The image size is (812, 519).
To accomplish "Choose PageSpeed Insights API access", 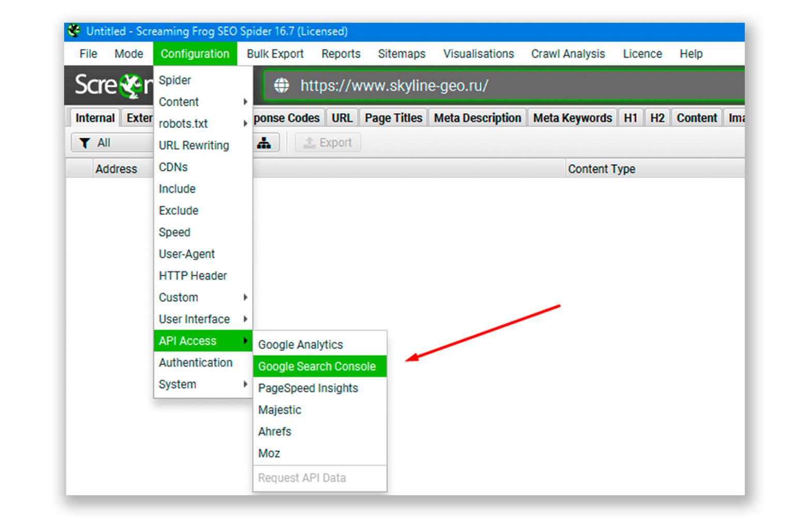I will click(320, 388).
